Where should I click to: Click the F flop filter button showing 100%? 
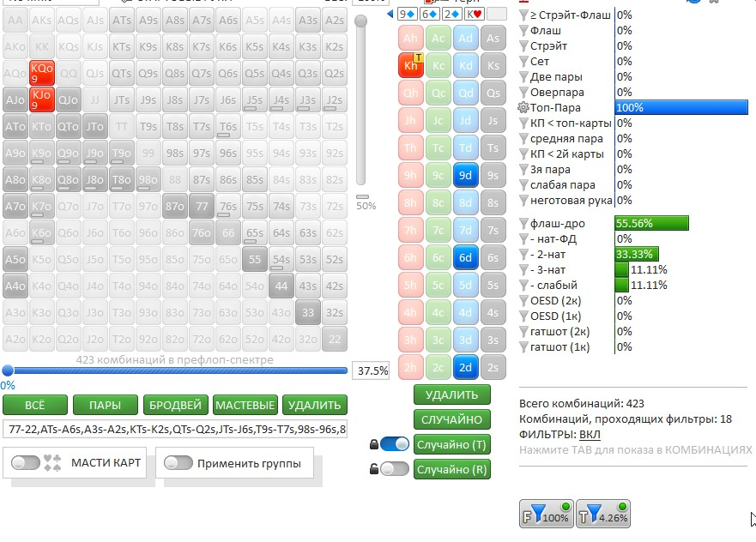547,514
